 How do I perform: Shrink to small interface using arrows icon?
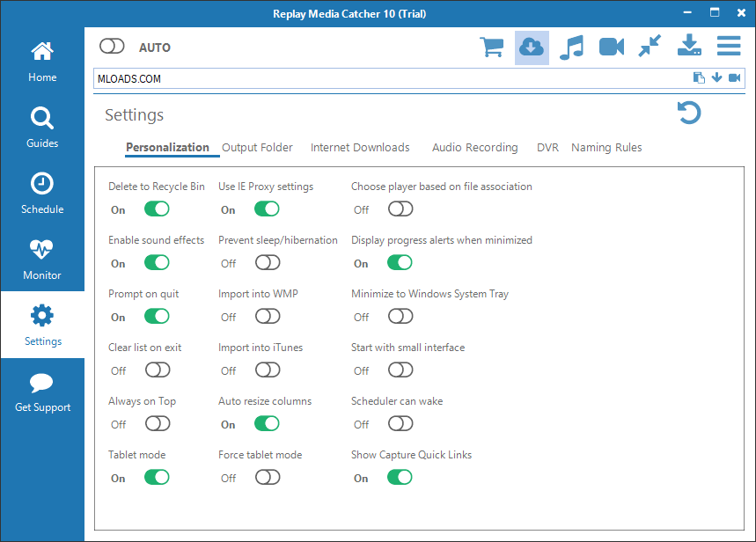(650, 45)
